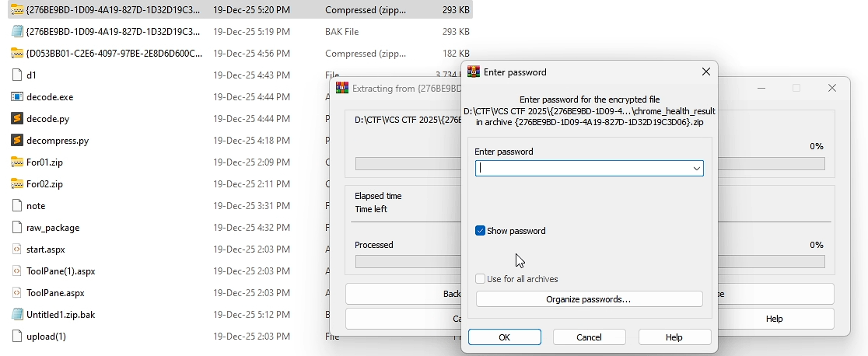
Task: Click the Elapsed time label in Extracting window
Action: coord(378,196)
